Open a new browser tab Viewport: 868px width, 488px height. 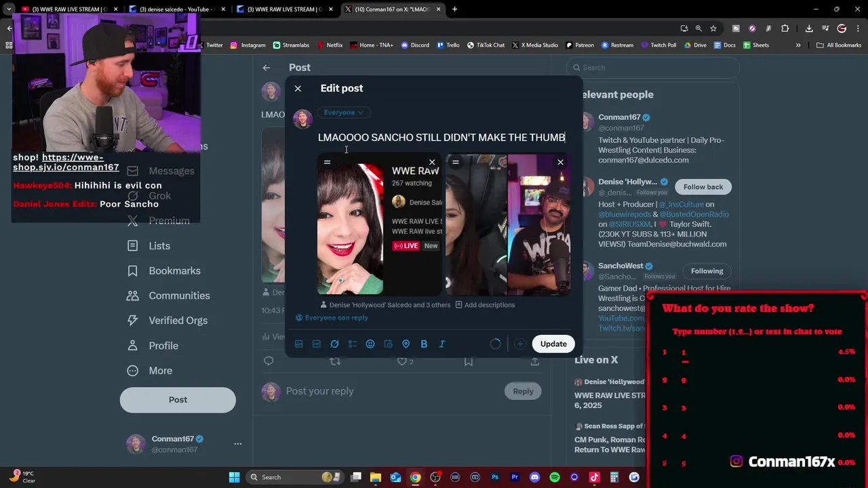point(454,9)
